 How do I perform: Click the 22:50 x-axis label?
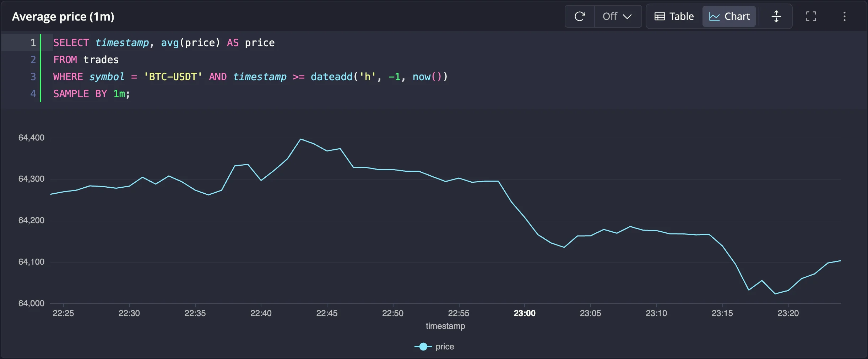coord(393,313)
